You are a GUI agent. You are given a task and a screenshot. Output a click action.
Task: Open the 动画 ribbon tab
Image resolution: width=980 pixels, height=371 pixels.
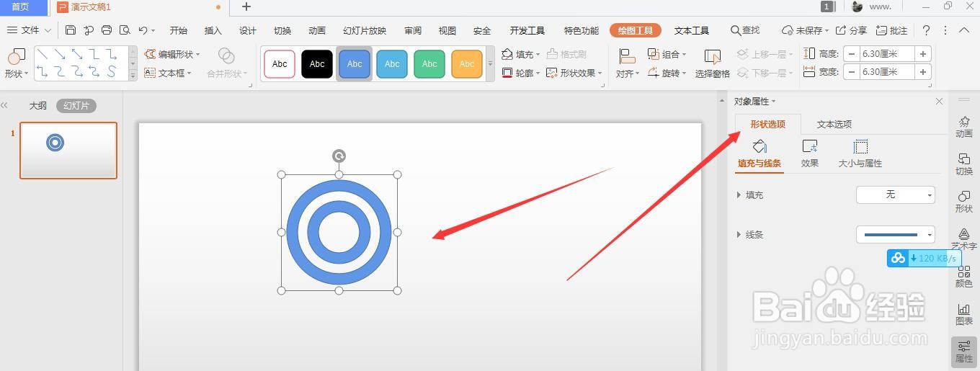pos(317,30)
